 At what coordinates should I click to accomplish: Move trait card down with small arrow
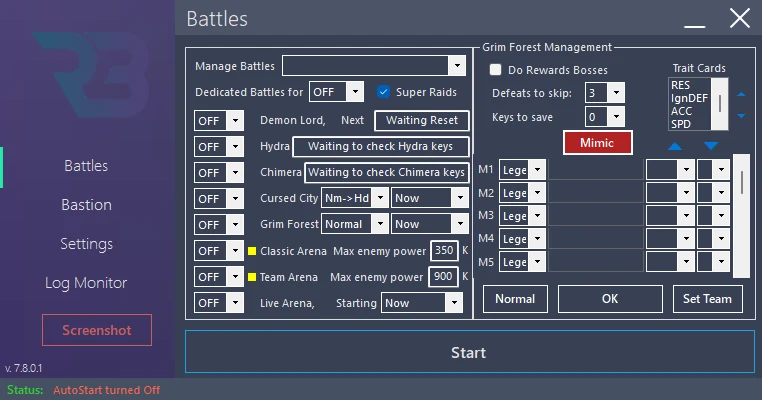point(741,116)
